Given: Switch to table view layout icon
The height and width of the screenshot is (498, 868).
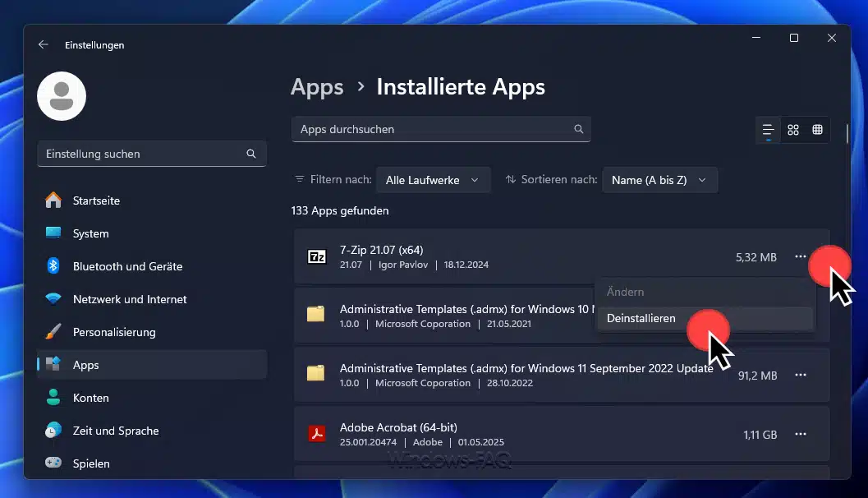Looking at the screenshot, I should coord(817,130).
